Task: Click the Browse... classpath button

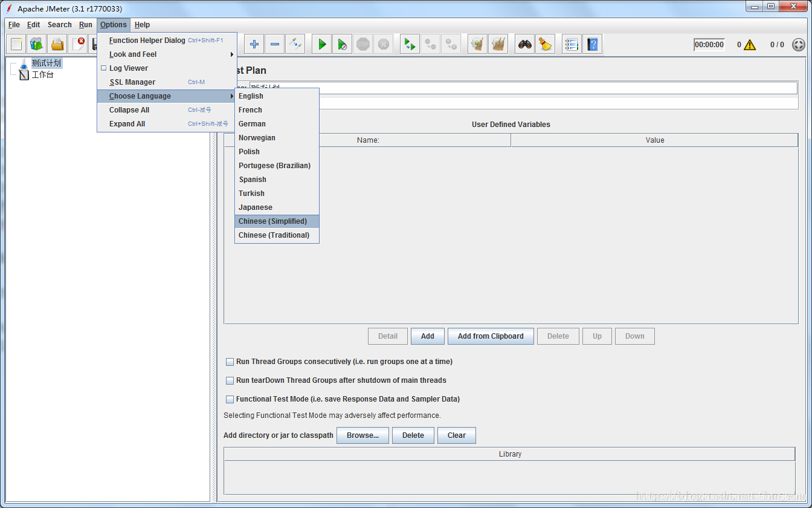Action: tap(362, 435)
